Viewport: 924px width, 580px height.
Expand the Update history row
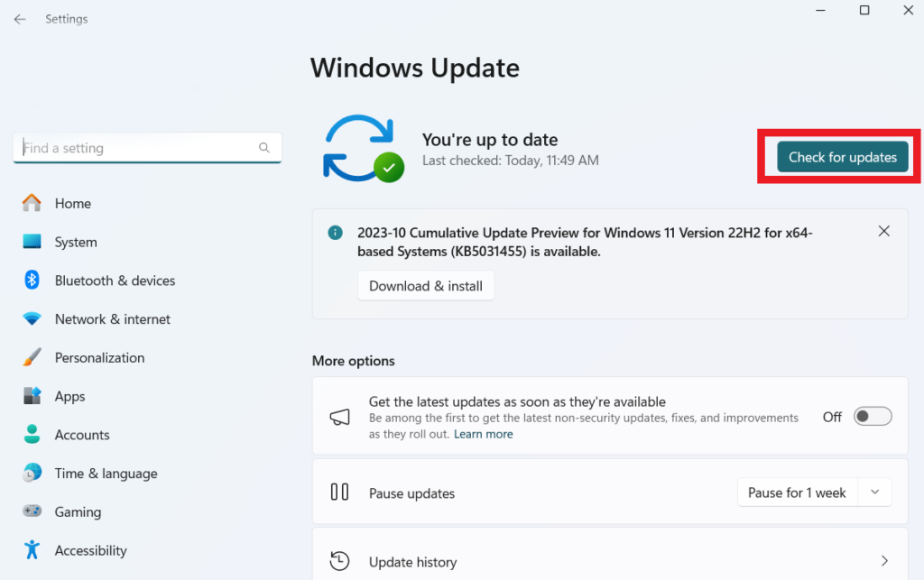pos(883,560)
